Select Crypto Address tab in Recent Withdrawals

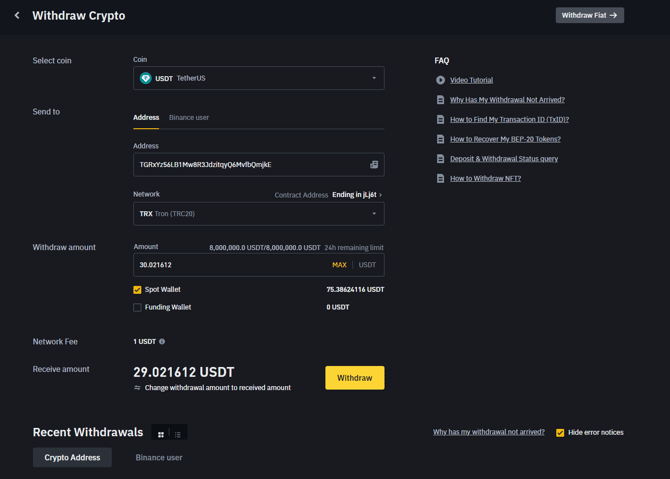coord(72,457)
